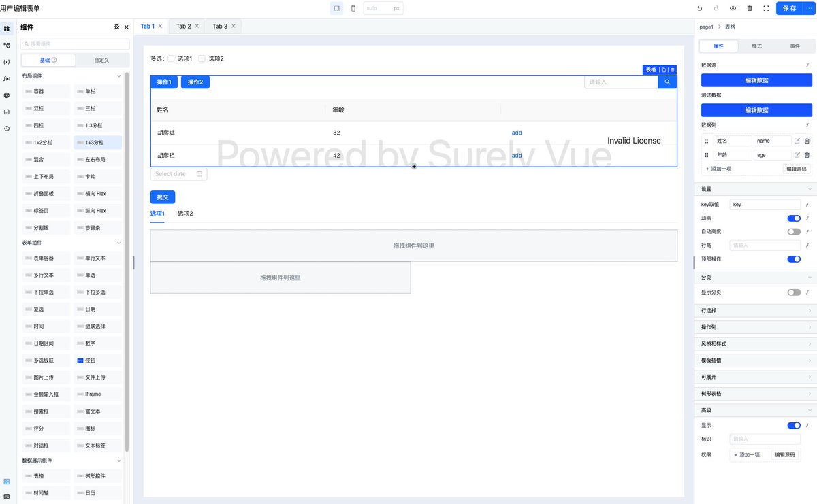817x504 pixels.
Task: Open the components panel icon in left sidebar
Action: [x=7, y=29]
